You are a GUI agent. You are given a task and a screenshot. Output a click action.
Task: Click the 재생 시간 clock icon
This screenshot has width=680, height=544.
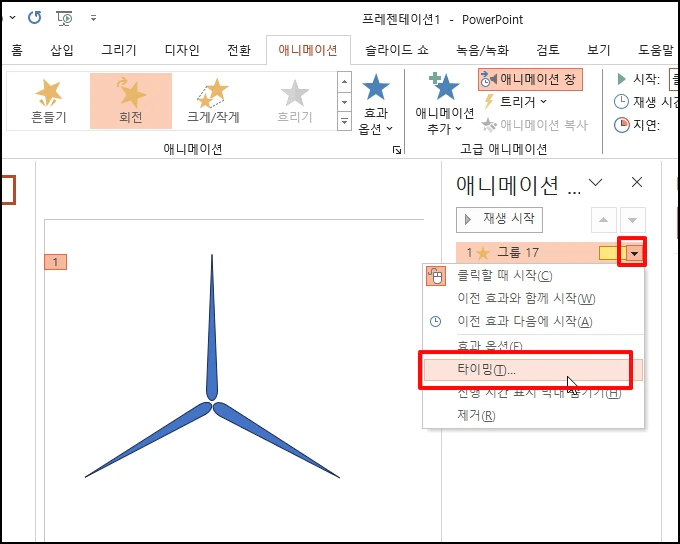pos(621,102)
